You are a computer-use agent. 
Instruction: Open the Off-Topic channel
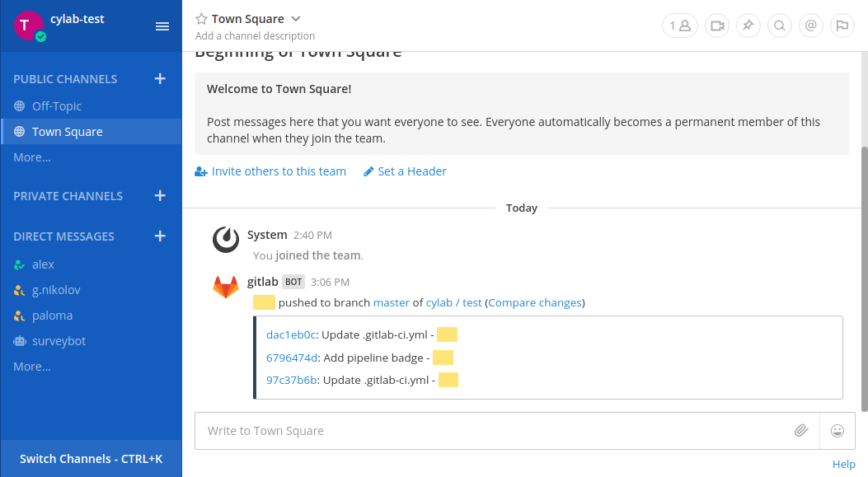tap(91, 105)
